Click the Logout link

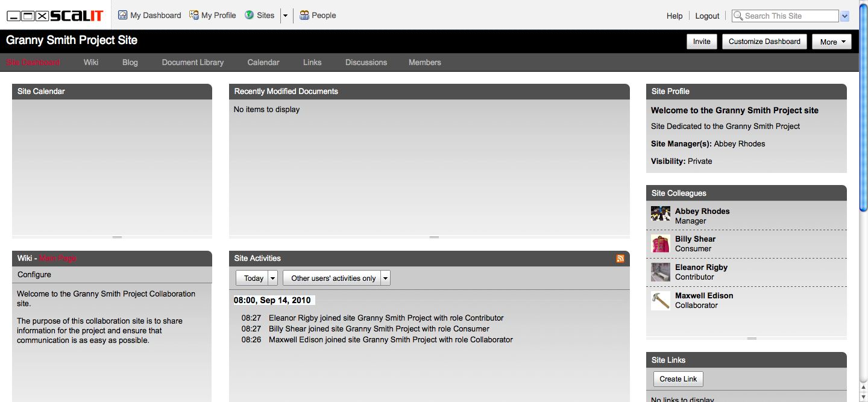707,16
